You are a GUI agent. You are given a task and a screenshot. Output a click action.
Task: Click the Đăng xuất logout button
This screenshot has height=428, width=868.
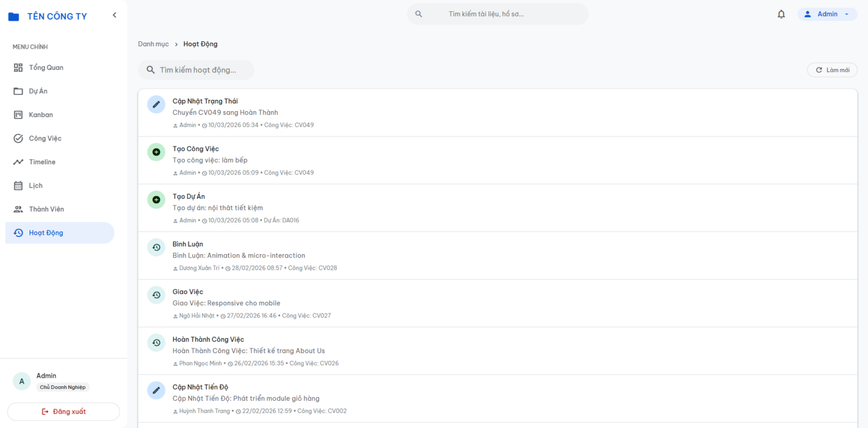coord(63,412)
